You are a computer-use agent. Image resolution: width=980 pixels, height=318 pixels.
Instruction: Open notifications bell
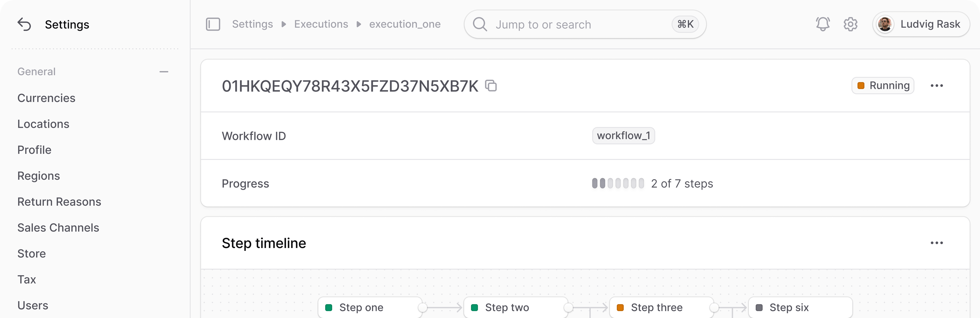[x=823, y=24]
